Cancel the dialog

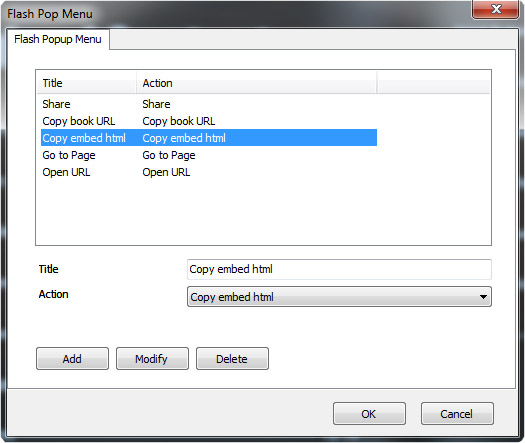[457, 414]
